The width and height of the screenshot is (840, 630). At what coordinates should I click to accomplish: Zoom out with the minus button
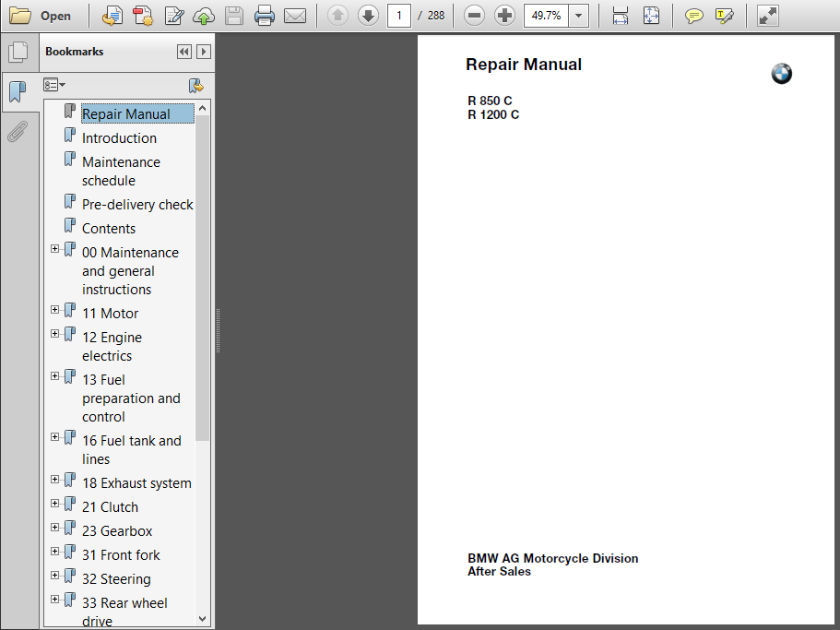474,16
